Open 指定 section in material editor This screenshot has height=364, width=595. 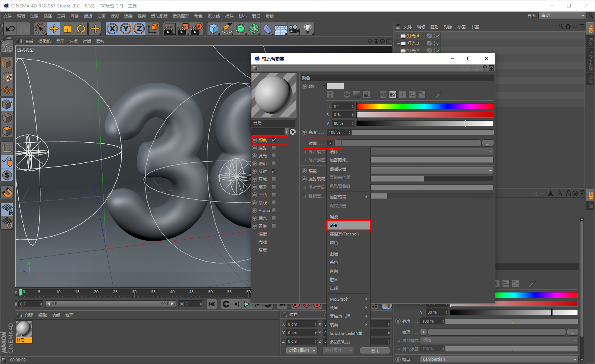click(x=263, y=250)
